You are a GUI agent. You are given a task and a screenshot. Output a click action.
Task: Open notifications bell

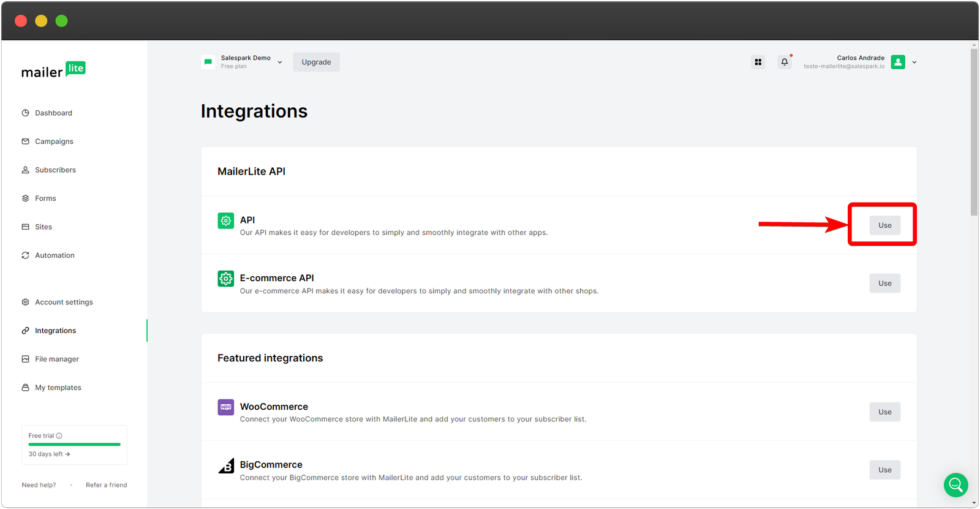pos(784,62)
